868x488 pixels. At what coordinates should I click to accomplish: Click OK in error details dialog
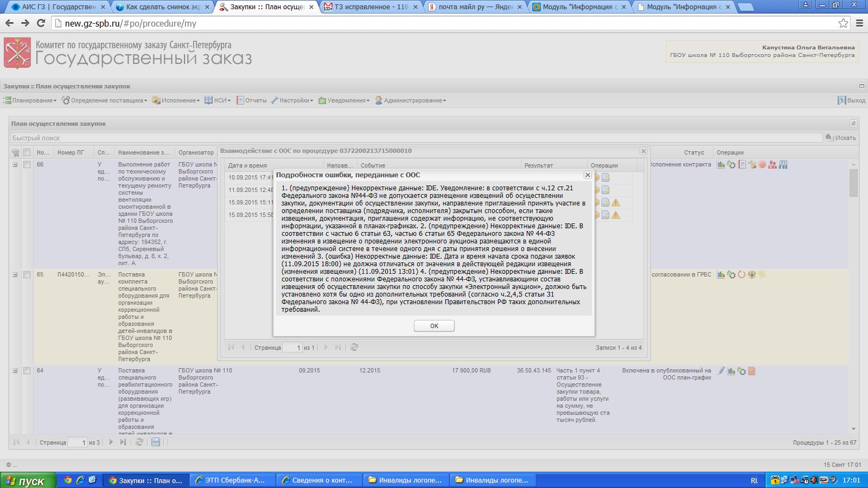pyautogui.click(x=434, y=325)
